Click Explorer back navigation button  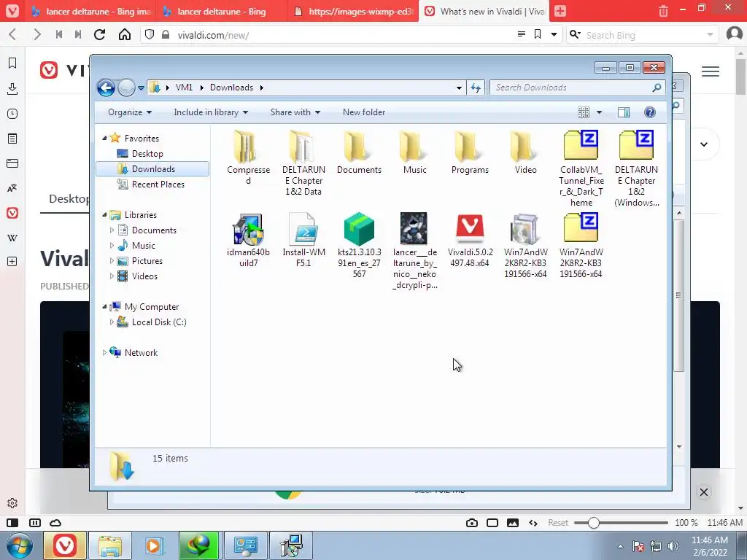pos(106,87)
